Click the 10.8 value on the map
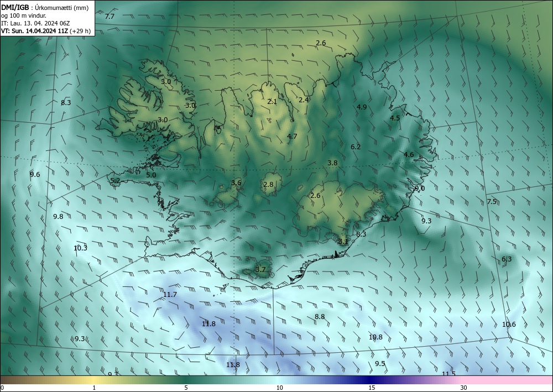The image size is (553, 392). pyautogui.click(x=375, y=337)
